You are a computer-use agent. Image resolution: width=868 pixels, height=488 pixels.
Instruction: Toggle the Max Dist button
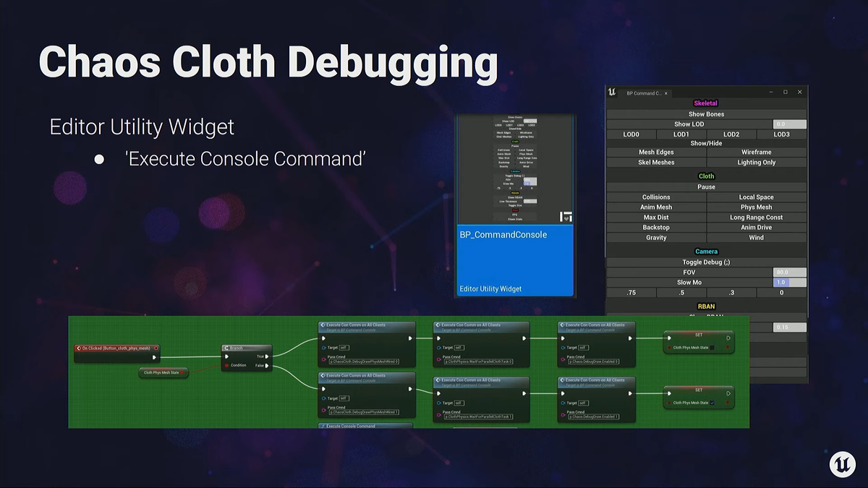[656, 217]
